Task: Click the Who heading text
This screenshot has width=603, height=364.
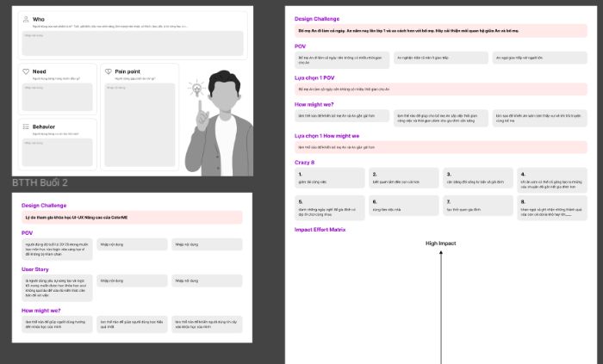Action: click(x=39, y=19)
